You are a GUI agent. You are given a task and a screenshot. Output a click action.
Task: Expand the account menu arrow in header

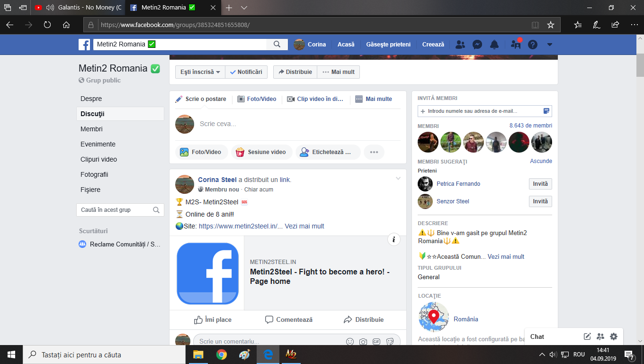pos(549,45)
